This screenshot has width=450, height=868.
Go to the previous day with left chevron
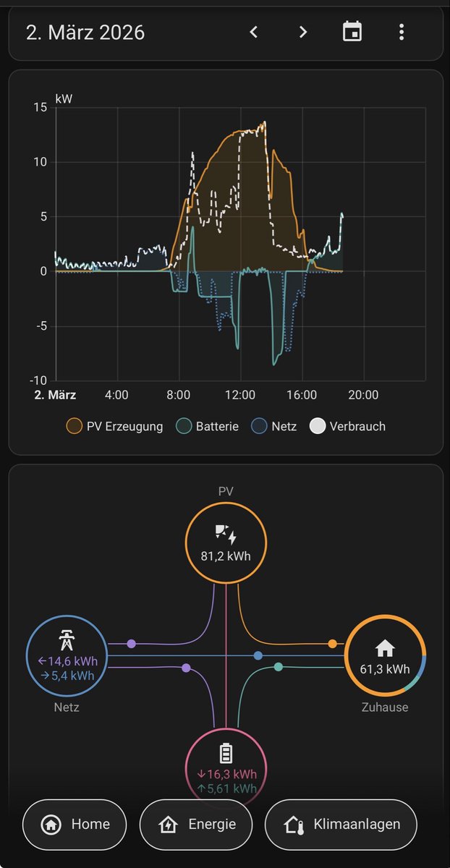tap(254, 32)
